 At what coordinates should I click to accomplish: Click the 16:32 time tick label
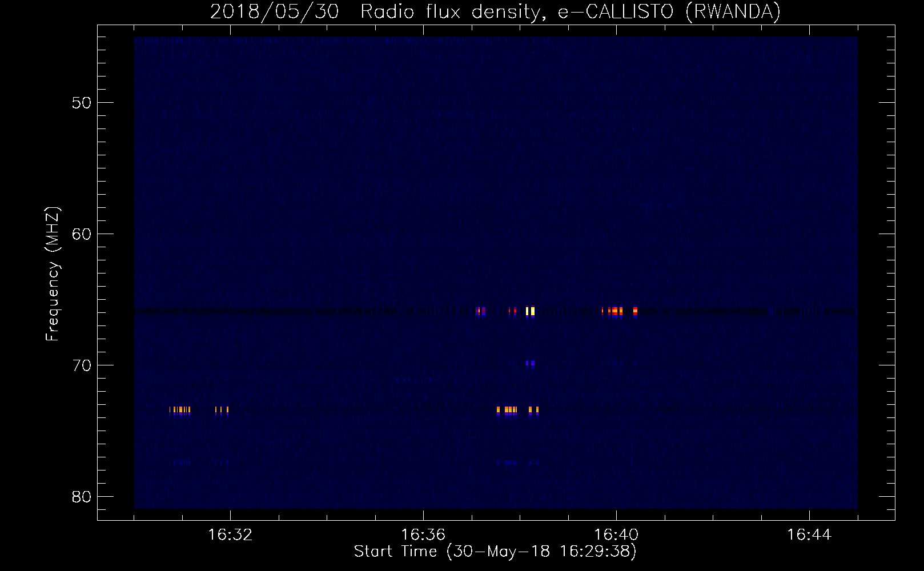(230, 535)
